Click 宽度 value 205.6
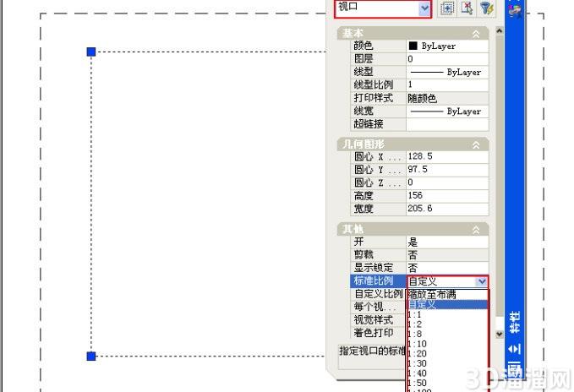 (x=447, y=209)
